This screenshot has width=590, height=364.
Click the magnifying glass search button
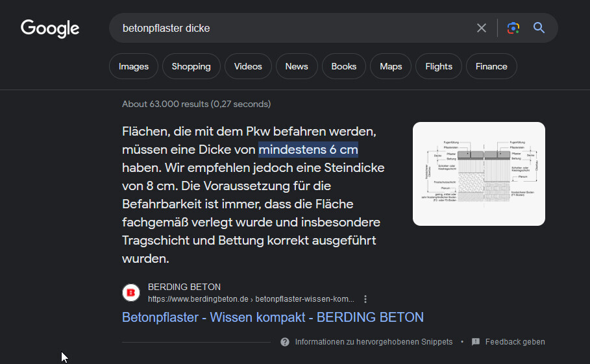[539, 28]
